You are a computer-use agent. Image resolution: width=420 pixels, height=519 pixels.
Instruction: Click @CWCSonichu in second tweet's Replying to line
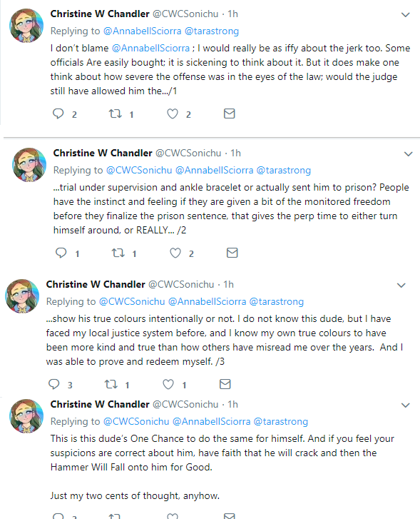139,170
